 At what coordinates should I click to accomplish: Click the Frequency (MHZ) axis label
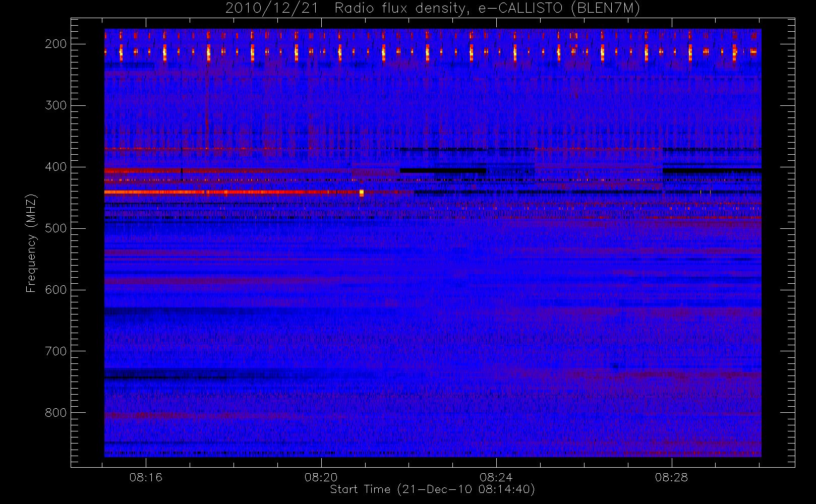pos(31,243)
